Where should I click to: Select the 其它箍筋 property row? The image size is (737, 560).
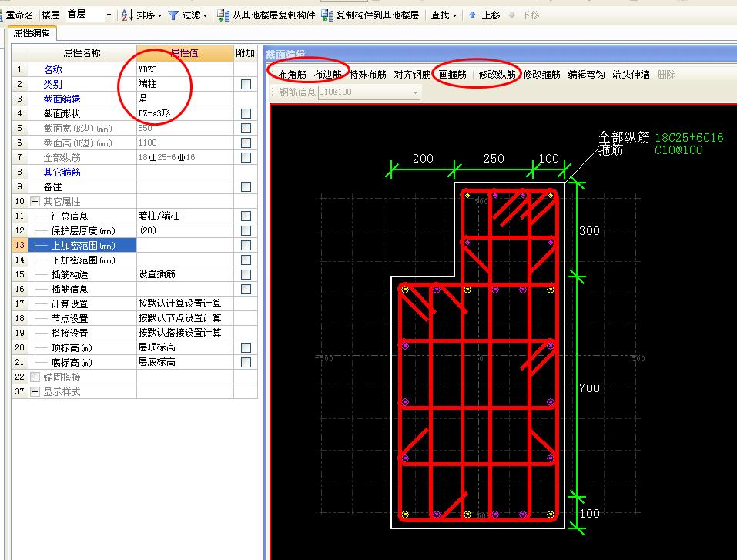135,172
